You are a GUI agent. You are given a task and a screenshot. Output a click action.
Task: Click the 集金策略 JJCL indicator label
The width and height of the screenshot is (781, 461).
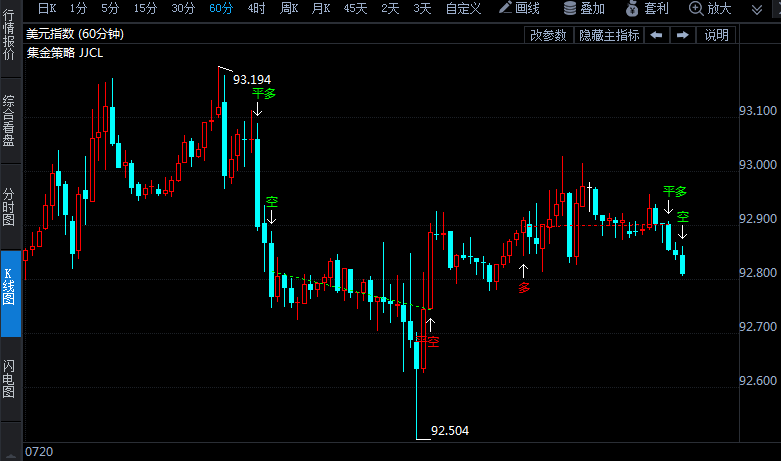tap(65, 53)
